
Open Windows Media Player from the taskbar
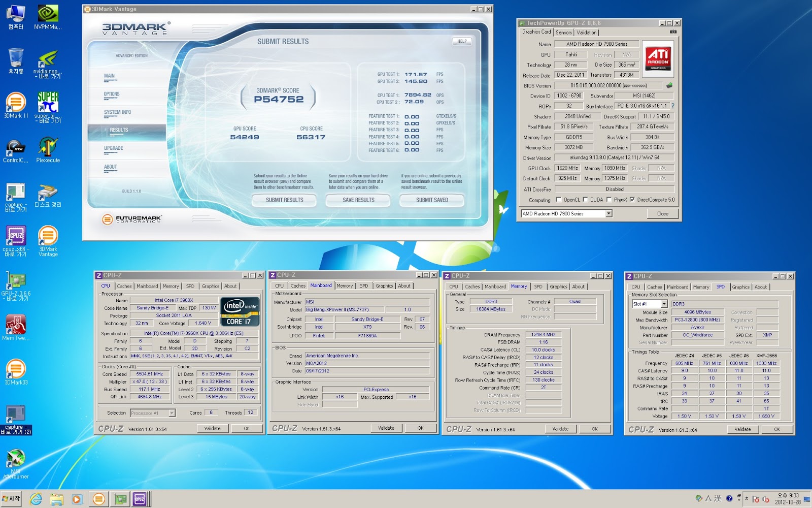(x=77, y=499)
